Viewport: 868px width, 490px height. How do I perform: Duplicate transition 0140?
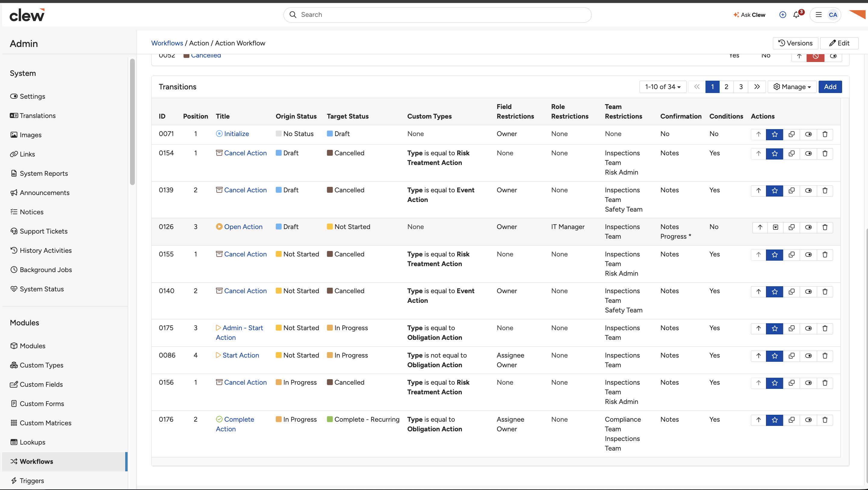coord(792,292)
